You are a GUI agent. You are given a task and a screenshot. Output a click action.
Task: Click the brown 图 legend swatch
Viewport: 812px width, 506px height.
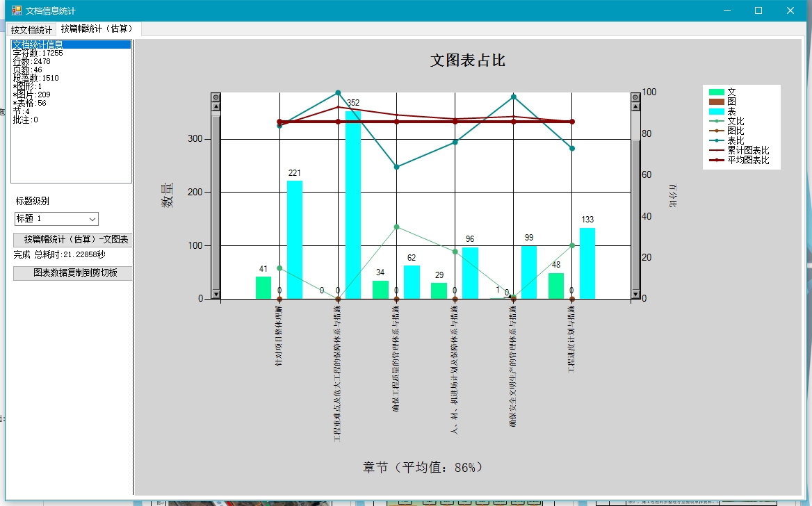716,101
